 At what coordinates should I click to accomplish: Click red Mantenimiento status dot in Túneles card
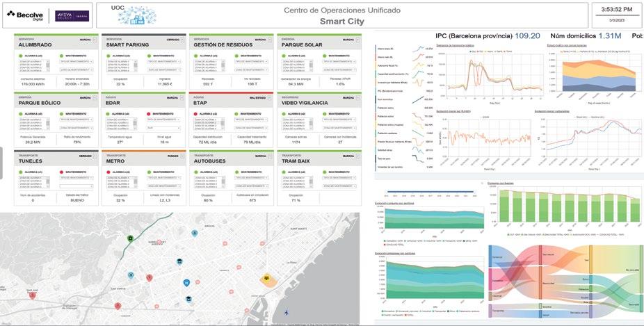pyautogui.click(x=61, y=172)
